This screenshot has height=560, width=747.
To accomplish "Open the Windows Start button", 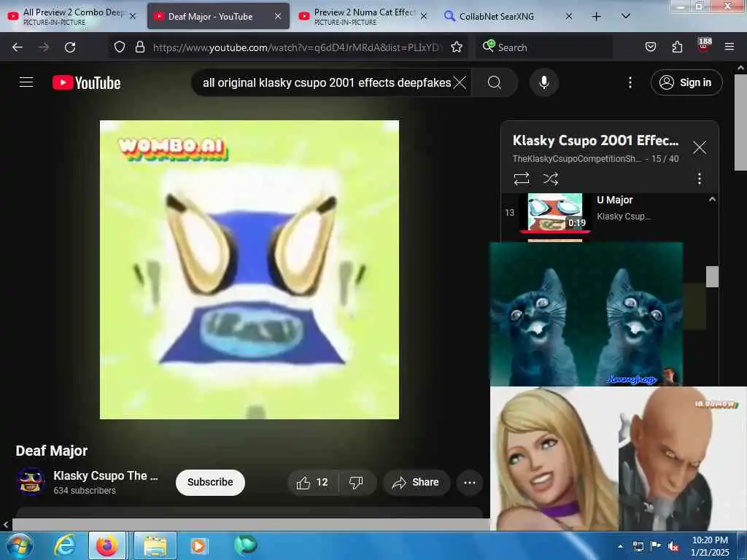I will [20, 545].
